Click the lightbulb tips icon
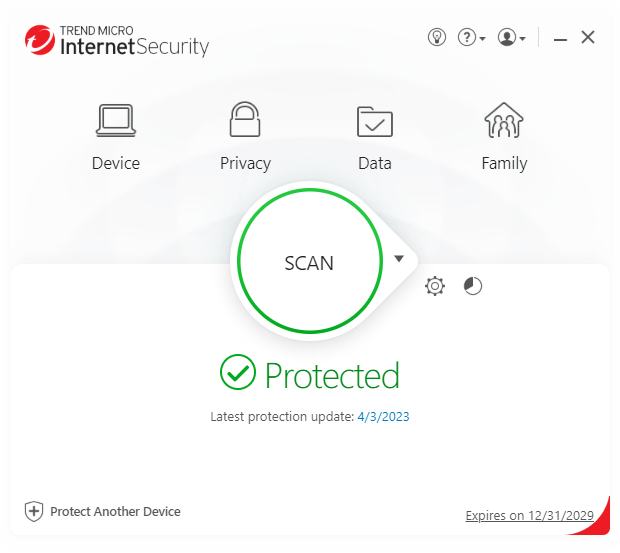620x553 pixels. tap(437, 37)
